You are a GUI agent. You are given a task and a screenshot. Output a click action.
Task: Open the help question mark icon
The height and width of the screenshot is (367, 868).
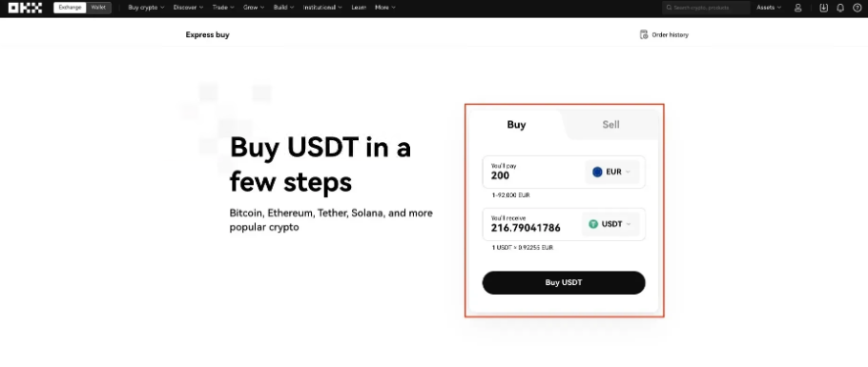point(857,8)
